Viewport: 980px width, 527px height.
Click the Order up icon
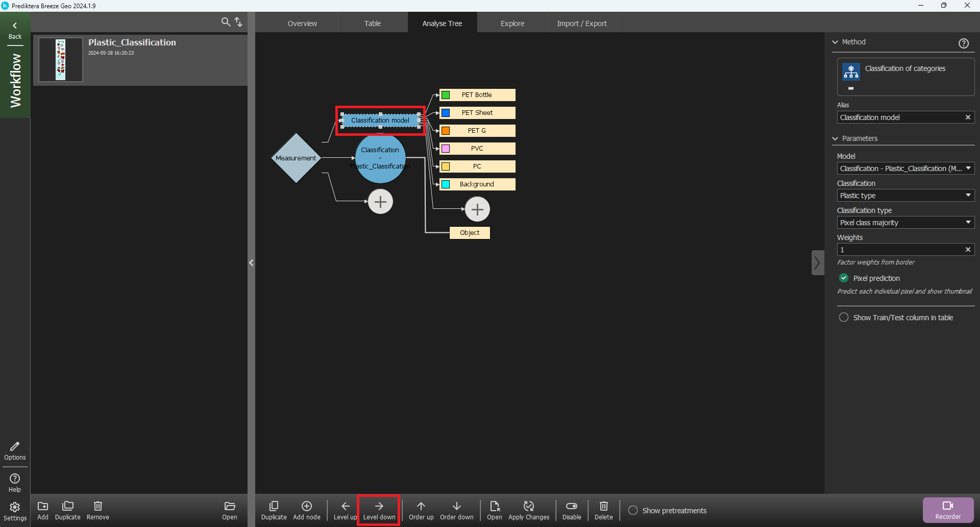[421, 506]
